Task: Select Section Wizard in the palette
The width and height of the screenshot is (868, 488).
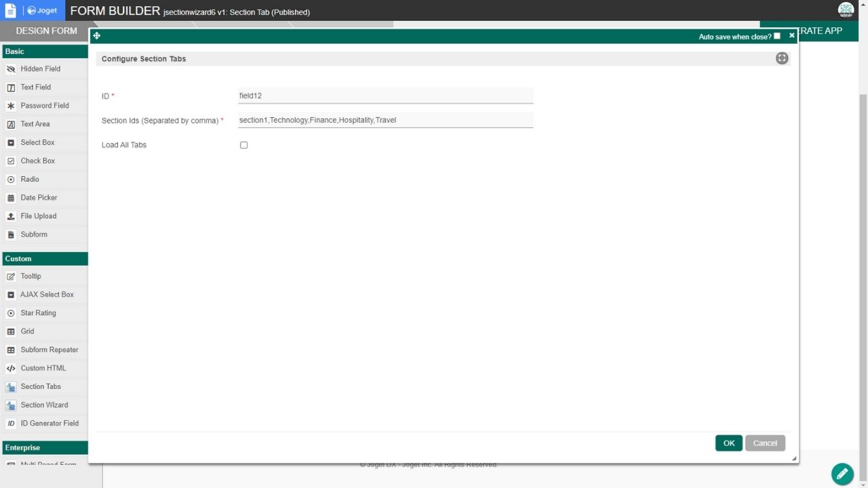Action: point(44,405)
